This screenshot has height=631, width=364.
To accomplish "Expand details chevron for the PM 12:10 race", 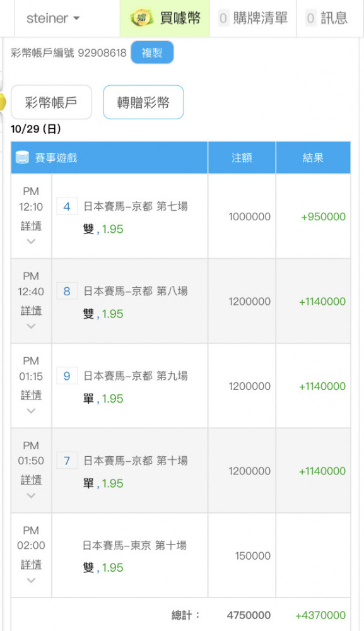I will [x=31, y=242].
